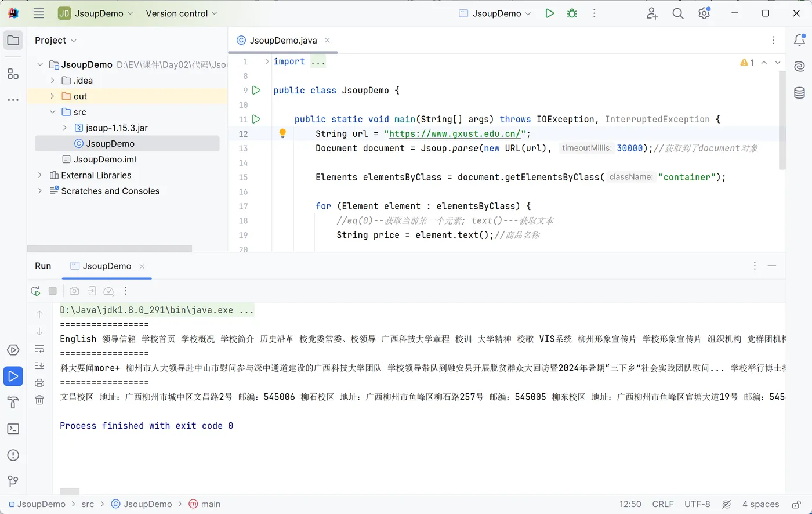
Task: Expand External Libraries node
Action: pos(40,175)
